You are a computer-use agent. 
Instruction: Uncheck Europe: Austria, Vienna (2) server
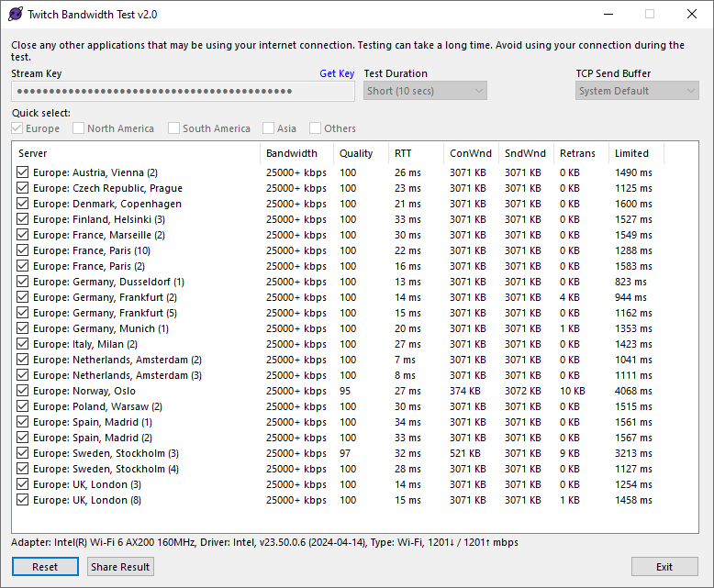pos(22,172)
